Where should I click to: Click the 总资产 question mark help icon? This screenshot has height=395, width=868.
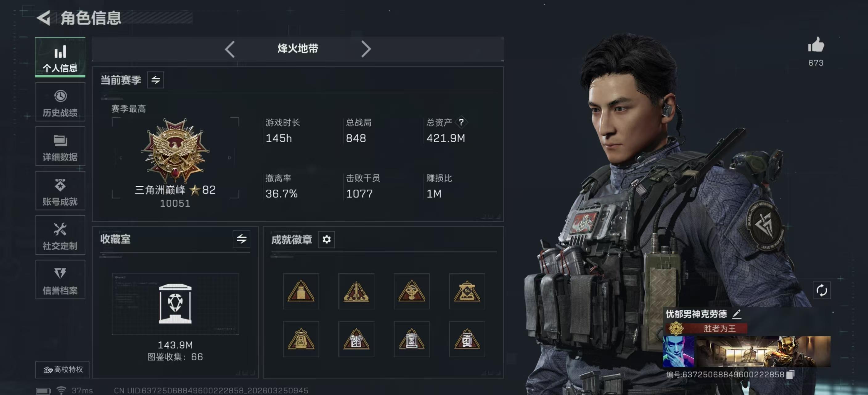click(461, 122)
